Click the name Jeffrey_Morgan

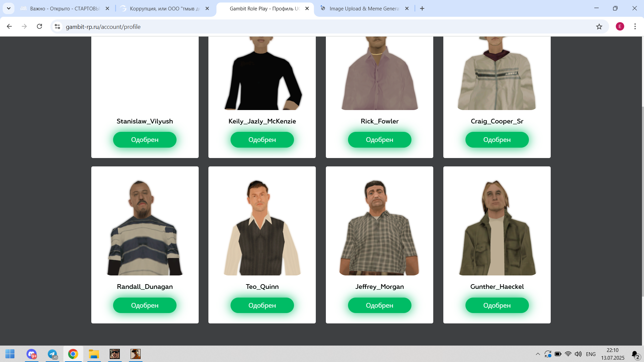(380, 287)
